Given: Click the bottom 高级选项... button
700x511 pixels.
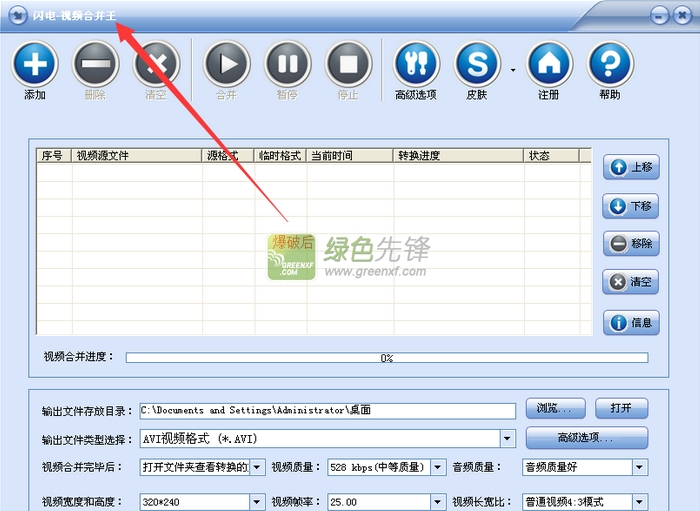Looking at the screenshot, I should click(x=587, y=438).
